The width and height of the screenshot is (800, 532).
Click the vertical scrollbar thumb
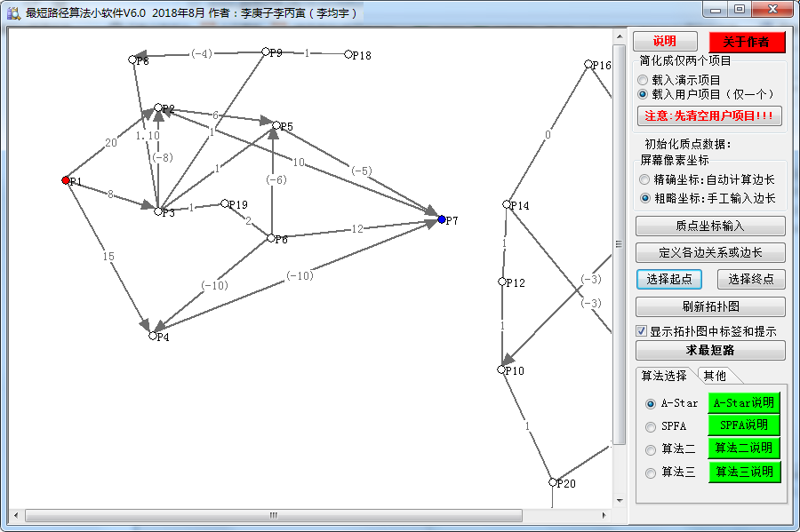coord(620,244)
